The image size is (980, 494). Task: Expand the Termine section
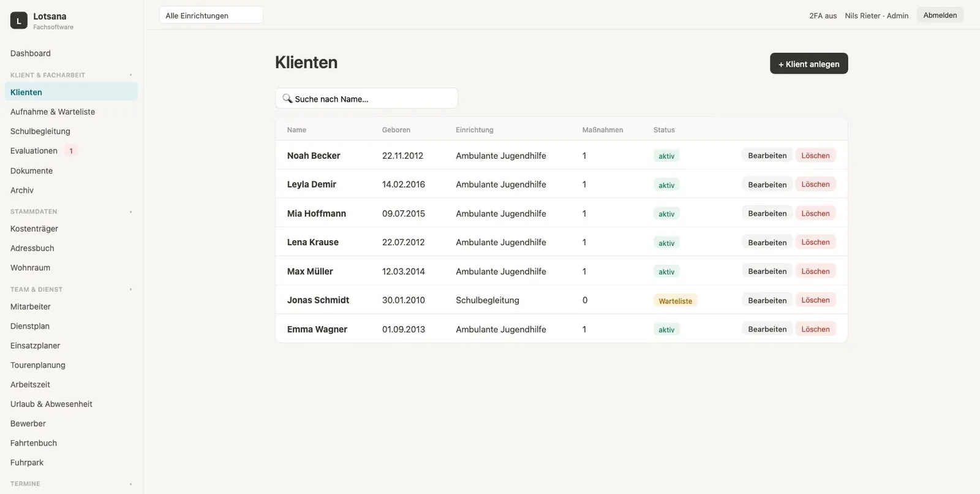point(130,484)
